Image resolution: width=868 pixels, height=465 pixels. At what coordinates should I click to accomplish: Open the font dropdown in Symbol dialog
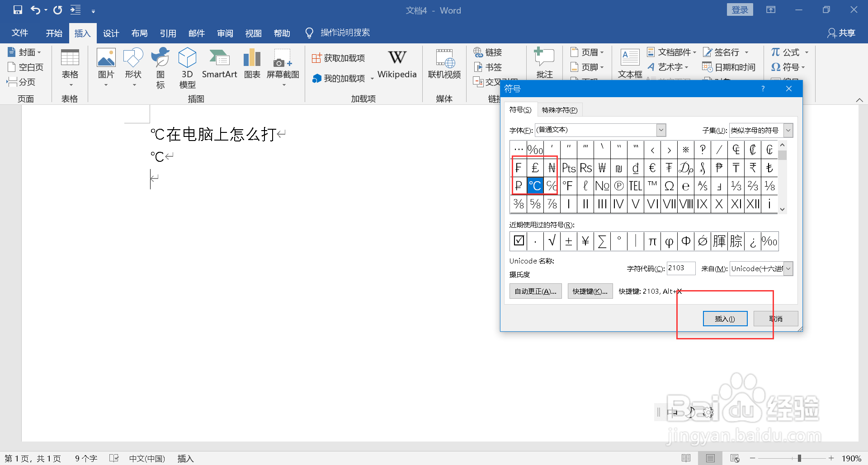[x=661, y=130]
